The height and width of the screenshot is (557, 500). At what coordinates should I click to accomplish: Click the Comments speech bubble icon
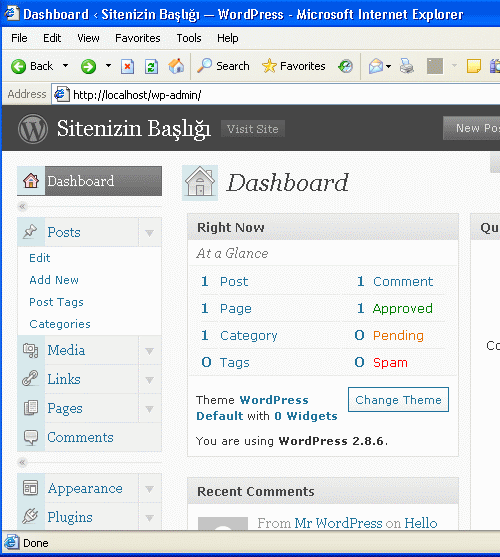tap(31, 437)
